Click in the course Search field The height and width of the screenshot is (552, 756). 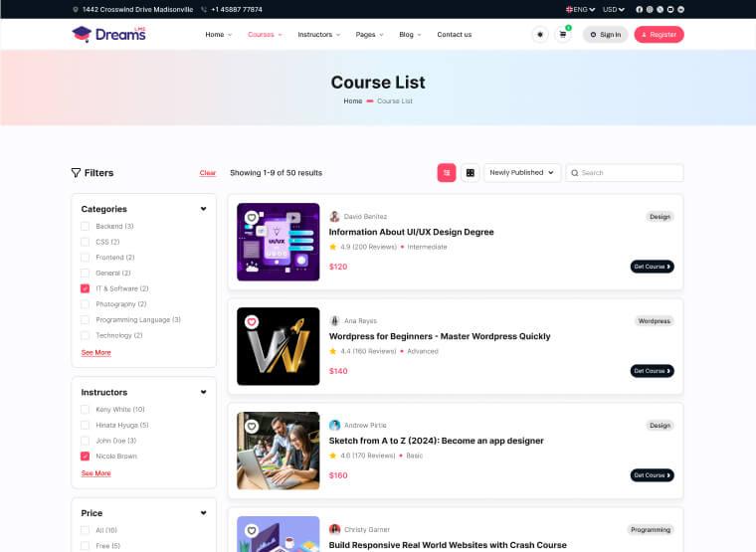[x=625, y=173]
